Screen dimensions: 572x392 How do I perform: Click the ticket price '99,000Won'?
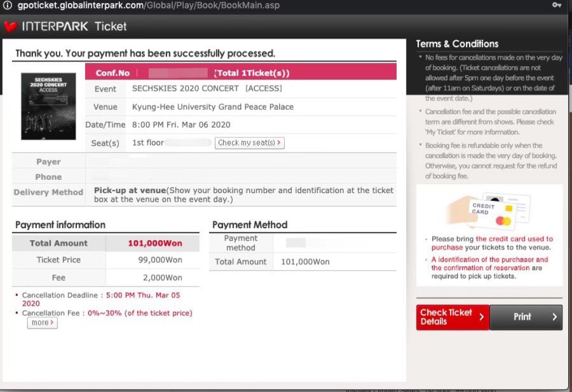pyautogui.click(x=160, y=260)
